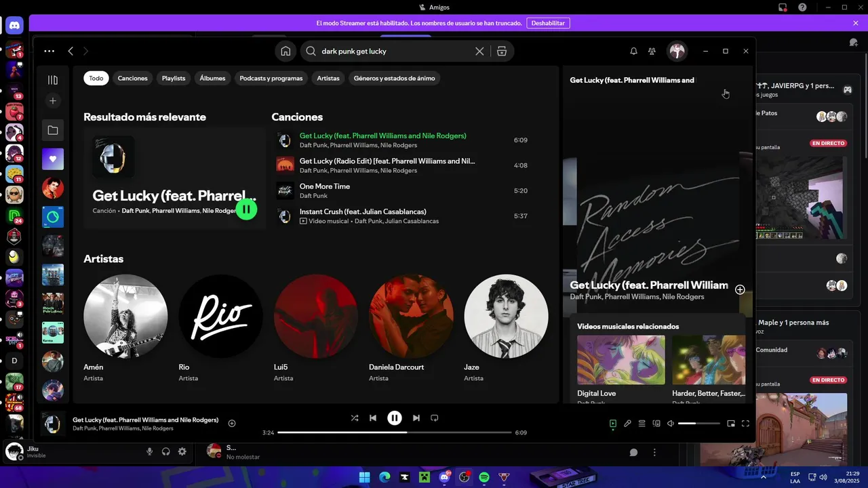Open the Discord chat bubble icon

point(633,452)
